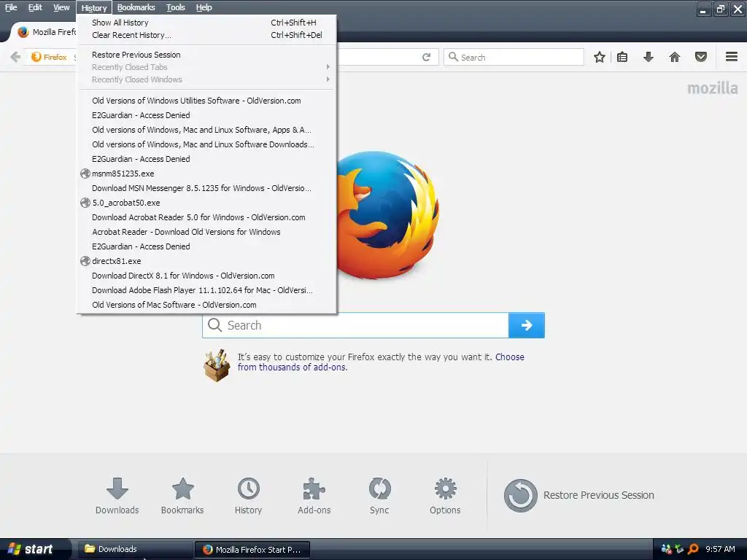The height and width of the screenshot is (560, 747).
Task: Close the History menu via its menu bar title
Action: pyautogui.click(x=94, y=7)
